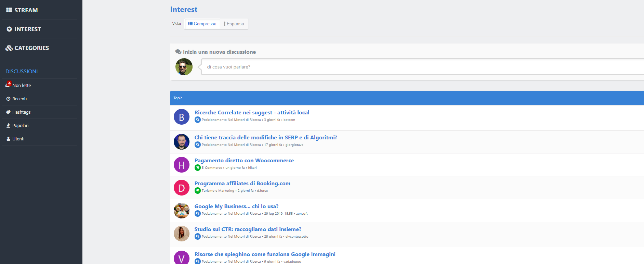The height and width of the screenshot is (264, 644).
Task: Click category icon under Studio sui CTR topic
Action: (x=198, y=237)
